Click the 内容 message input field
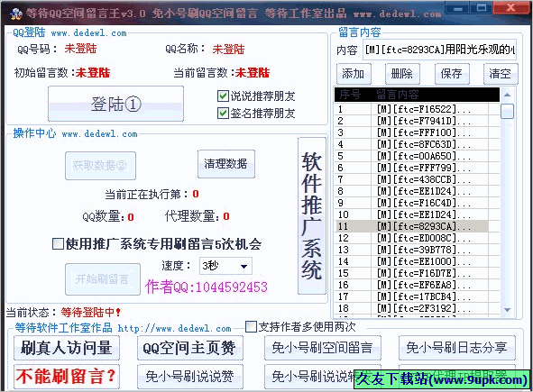The width and height of the screenshot is (533, 392). tap(439, 50)
